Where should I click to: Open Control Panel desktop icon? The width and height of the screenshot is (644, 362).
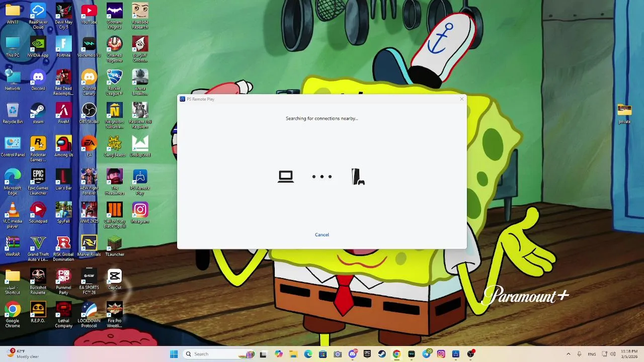tap(13, 147)
